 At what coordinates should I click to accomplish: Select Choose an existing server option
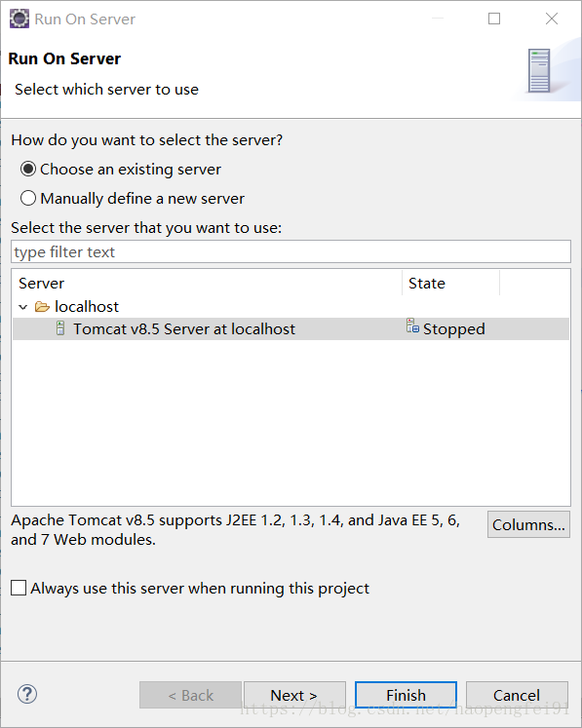click(x=28, y=169)
